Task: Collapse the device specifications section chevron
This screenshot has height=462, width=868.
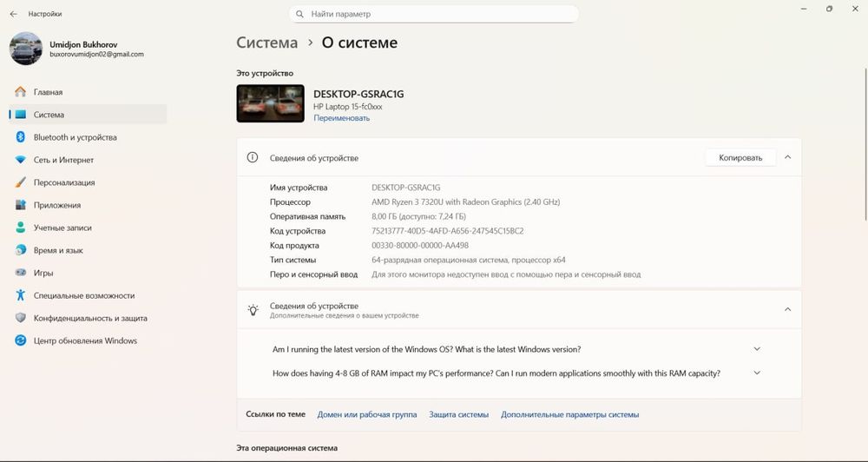Action: [x=788, y=157]
